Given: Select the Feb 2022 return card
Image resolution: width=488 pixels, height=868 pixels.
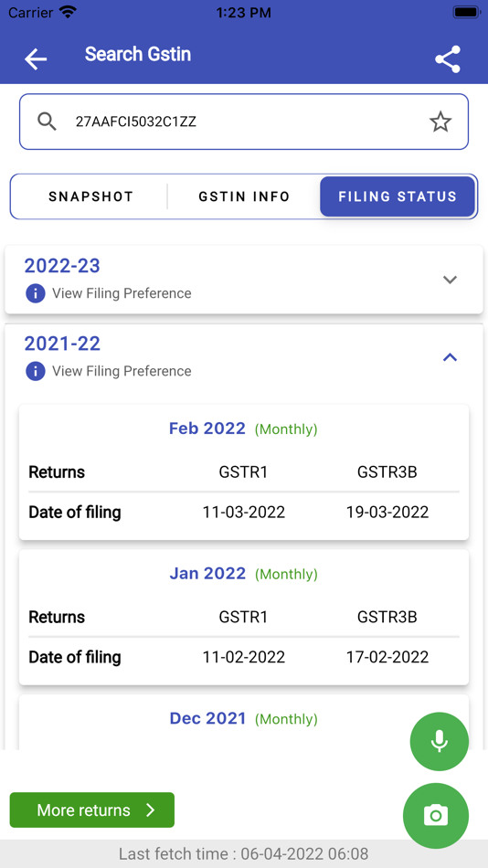Looking at the screenshot, I should point(244,472).
